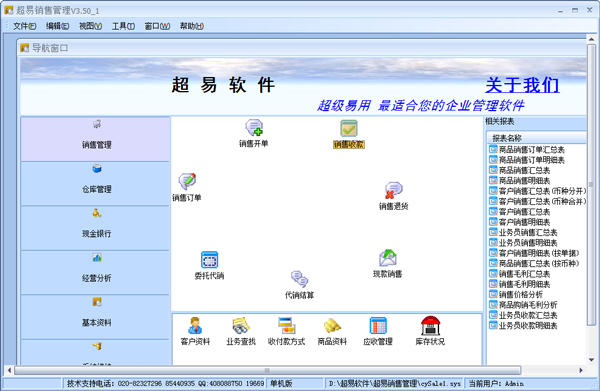The height and width of the screenshot is (391, 600).
Task: Open the 工具(T) menu
Action: pyautogui.click(x=123, y=26)
